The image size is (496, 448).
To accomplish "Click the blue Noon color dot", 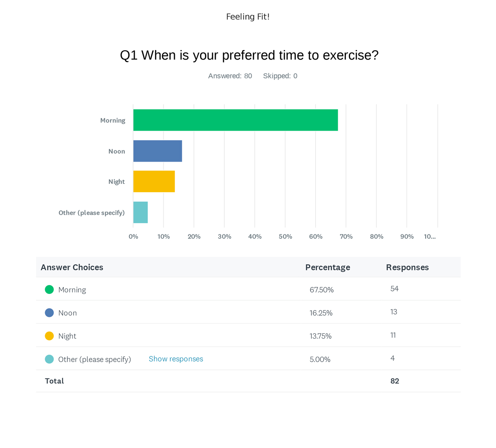I will coord(49,312).
